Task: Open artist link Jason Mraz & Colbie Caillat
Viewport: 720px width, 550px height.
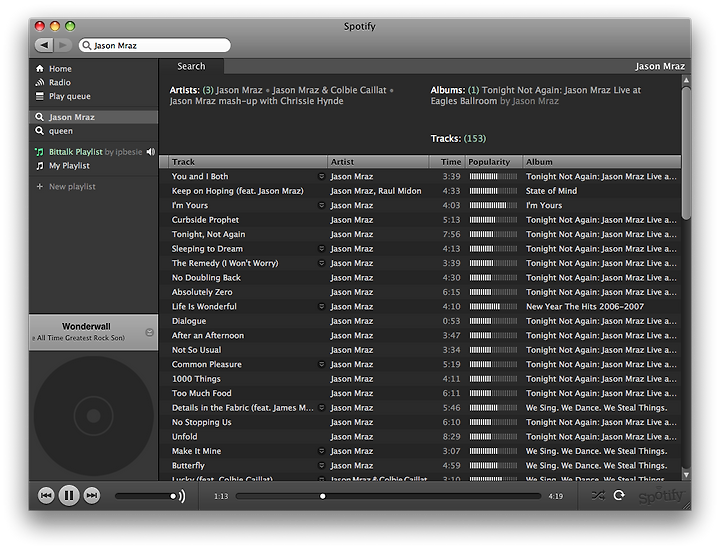Action: click(329, 90)
